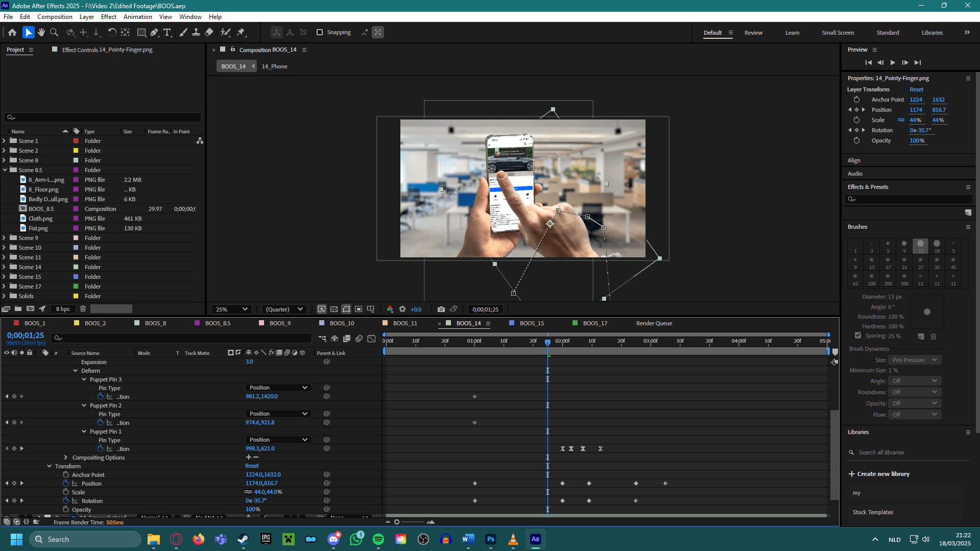Select the Rectangle shape tool
Image resolution: width=980 pixels, height=551 pixels.
(141, 32)
